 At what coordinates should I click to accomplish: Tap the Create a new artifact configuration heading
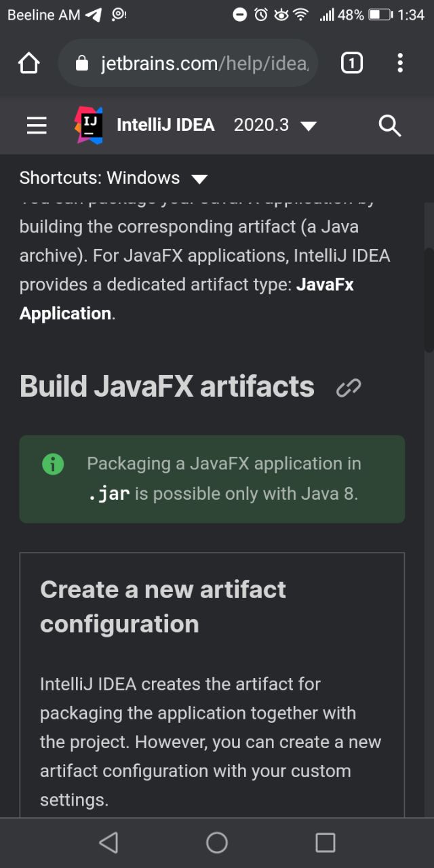point(163,607)
